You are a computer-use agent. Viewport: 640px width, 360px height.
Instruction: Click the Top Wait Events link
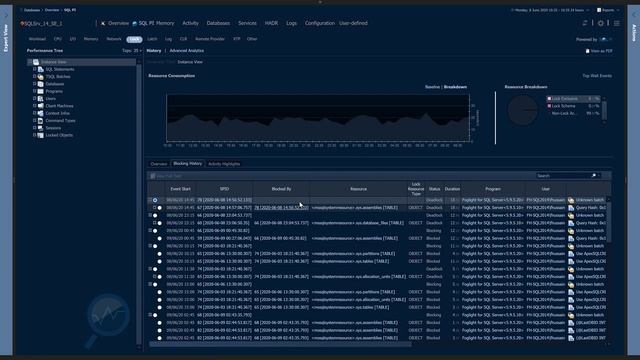[597, 76]
